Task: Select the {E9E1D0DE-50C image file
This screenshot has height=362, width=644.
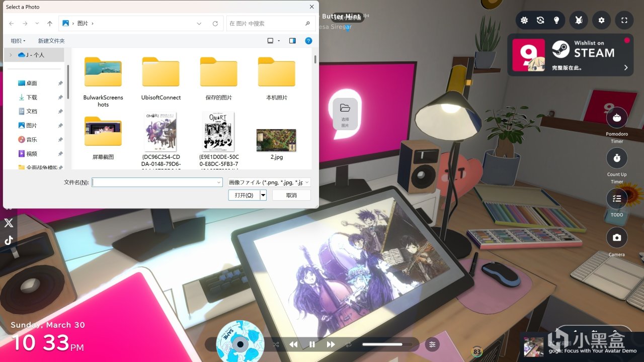Action: (219, 141)
